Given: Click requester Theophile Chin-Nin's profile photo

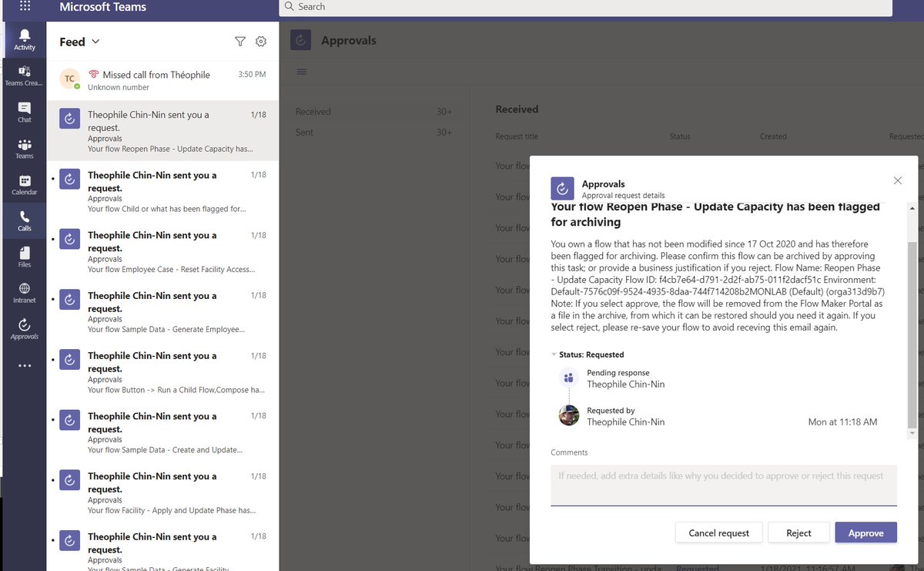Looking at the screenshot, I should [569, 416].
